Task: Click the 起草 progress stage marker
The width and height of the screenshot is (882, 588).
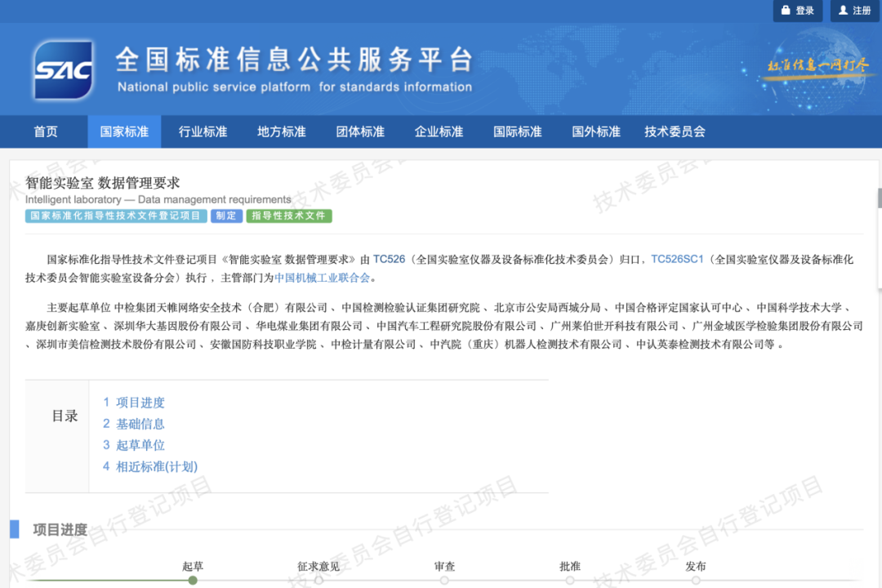Action: click(193, 580)
